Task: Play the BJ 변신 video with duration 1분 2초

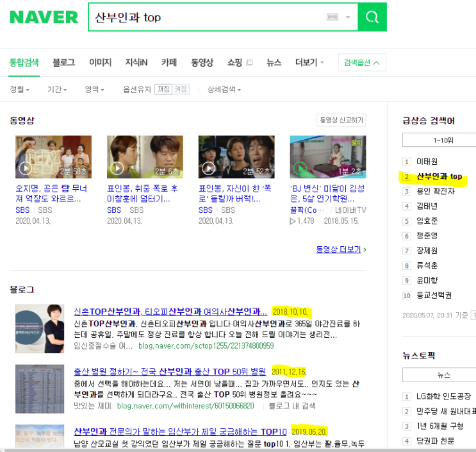Action: click(x=328, y=156)
